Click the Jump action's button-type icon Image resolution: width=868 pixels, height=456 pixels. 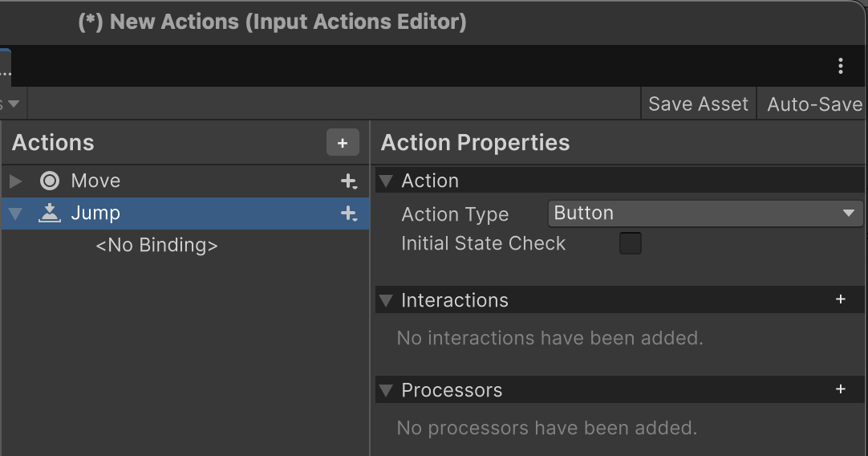[x=50, y=214]
